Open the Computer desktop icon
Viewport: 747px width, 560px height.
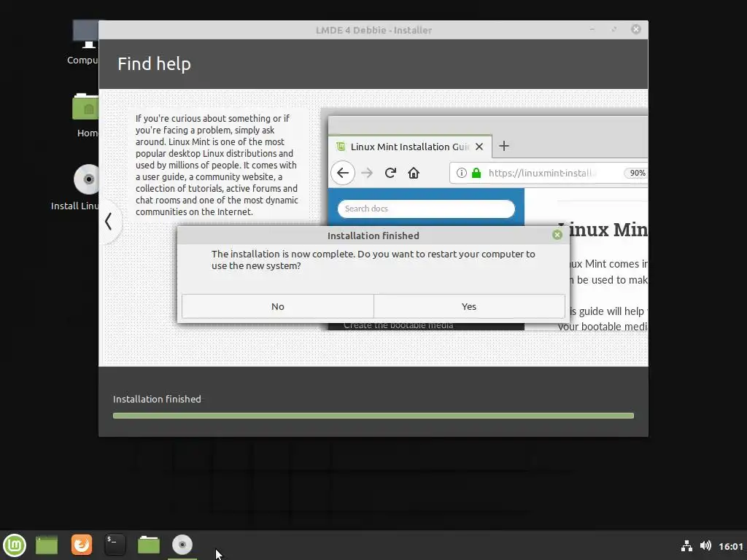(85, 43)
